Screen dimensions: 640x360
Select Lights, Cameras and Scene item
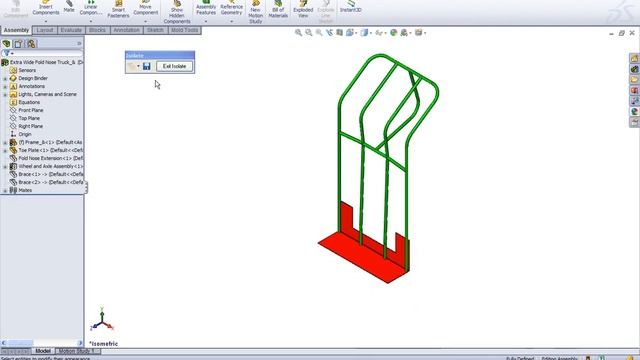coord(47,94)
